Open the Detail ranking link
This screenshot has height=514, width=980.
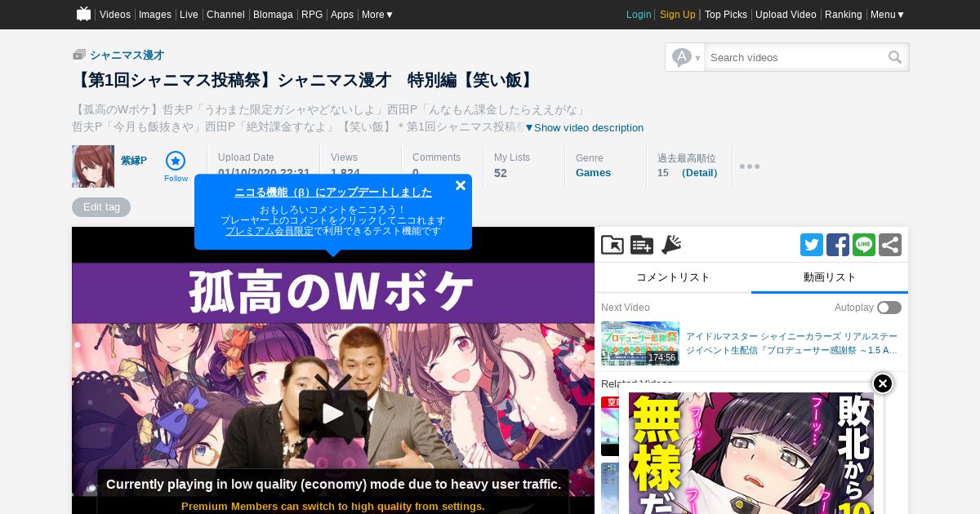pos(700,173)
